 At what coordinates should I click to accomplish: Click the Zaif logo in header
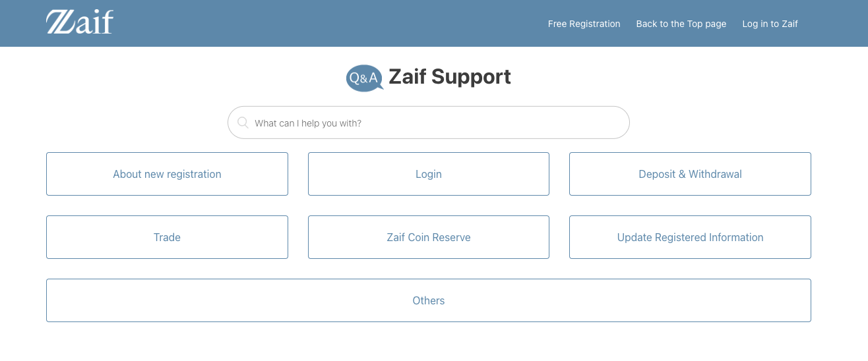tap(80, 22)
